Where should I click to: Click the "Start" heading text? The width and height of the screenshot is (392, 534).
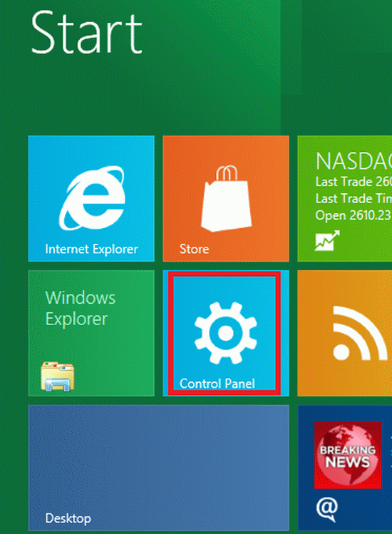(86, 32)
